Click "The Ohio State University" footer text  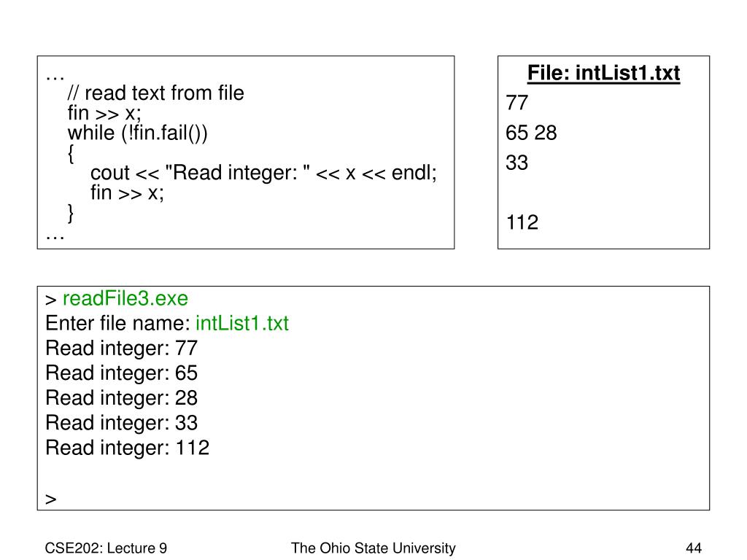click(x=373, y=548)
